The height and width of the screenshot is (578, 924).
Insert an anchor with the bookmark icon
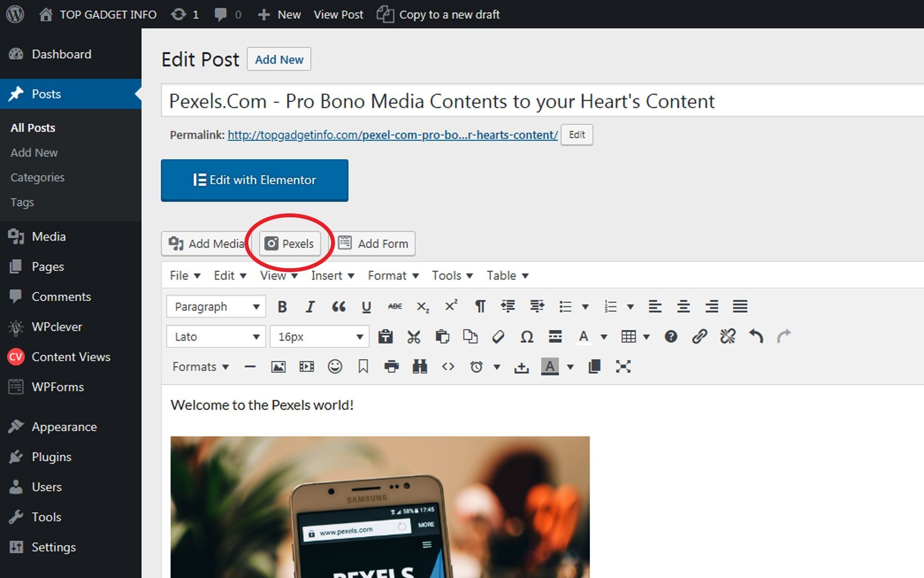click(363, 367)
